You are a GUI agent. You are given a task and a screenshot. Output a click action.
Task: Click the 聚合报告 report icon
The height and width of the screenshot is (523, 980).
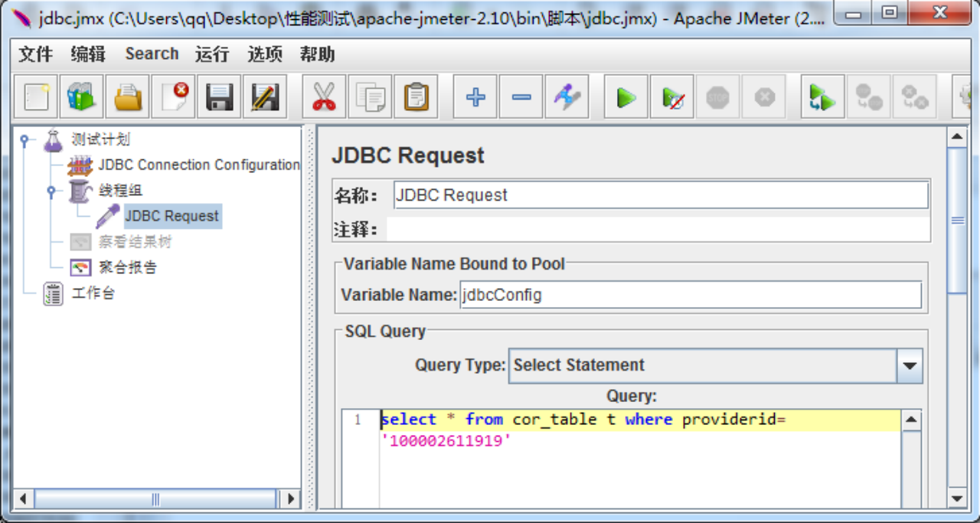point(80,267)
